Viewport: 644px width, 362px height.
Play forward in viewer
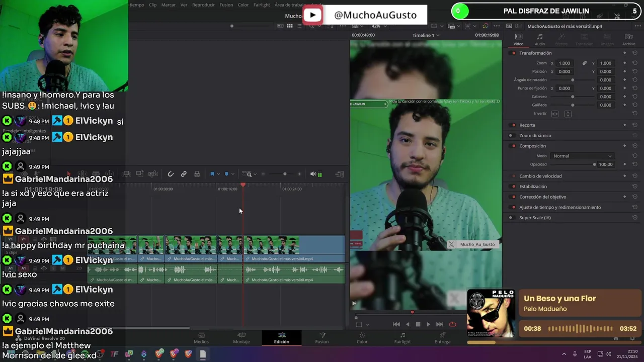pyautogui.click(x=428, y=324)
